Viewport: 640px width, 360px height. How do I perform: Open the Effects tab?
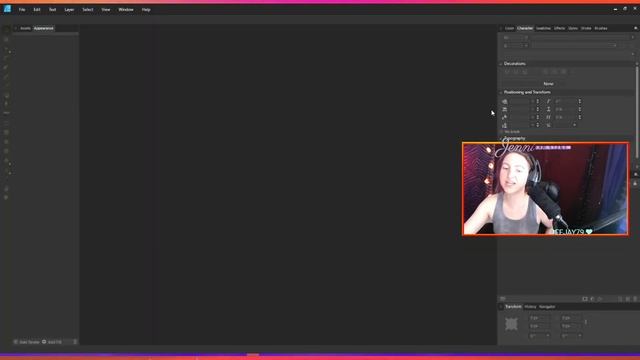[x=559, y=28]
